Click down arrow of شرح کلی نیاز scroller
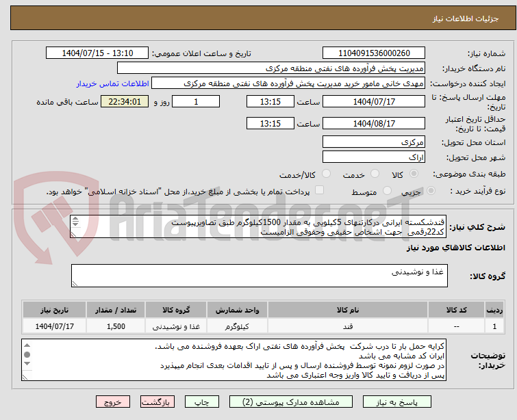Viewport: 517px width, 420px height. [75, 224]
